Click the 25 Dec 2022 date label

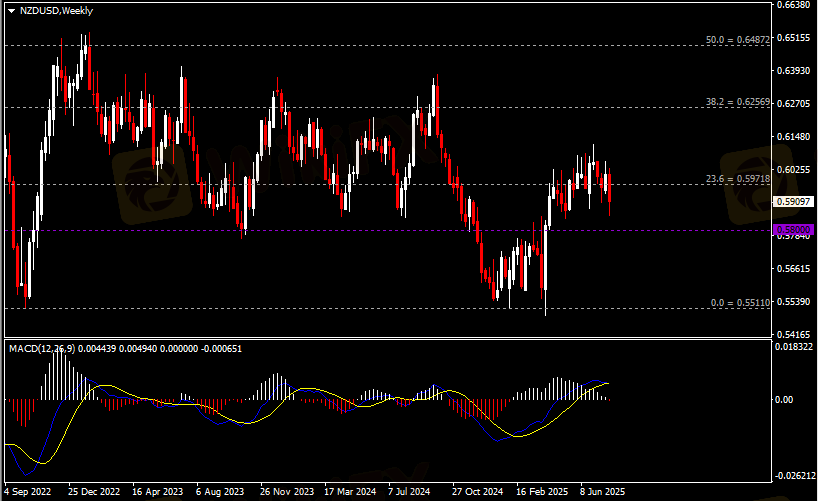[94, 492]
